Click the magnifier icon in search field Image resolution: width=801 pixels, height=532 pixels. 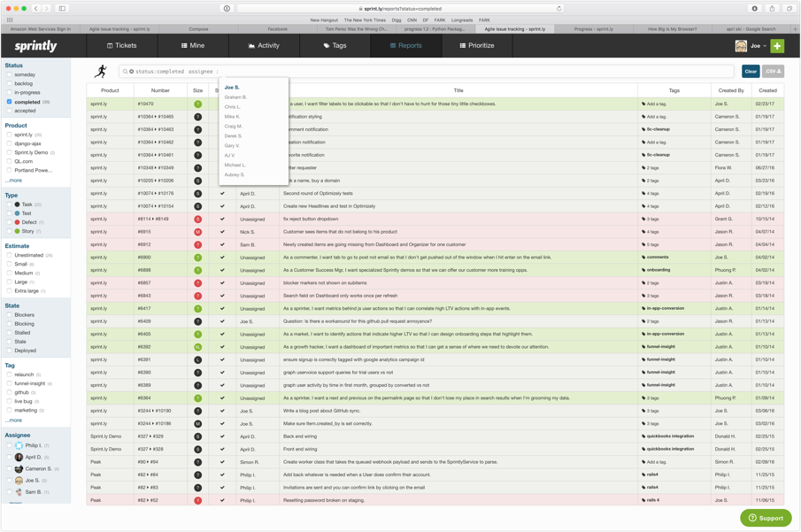coord(126,72)
